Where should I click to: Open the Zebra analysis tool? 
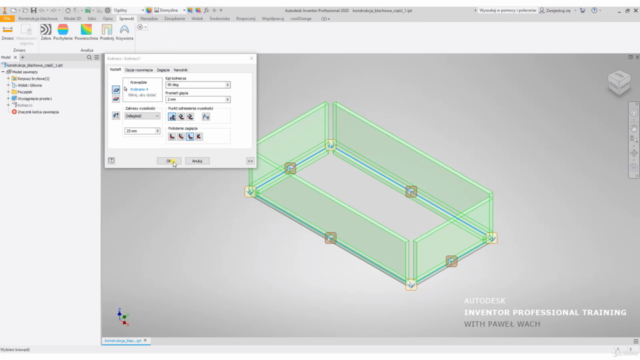click(x=46, y=32)
